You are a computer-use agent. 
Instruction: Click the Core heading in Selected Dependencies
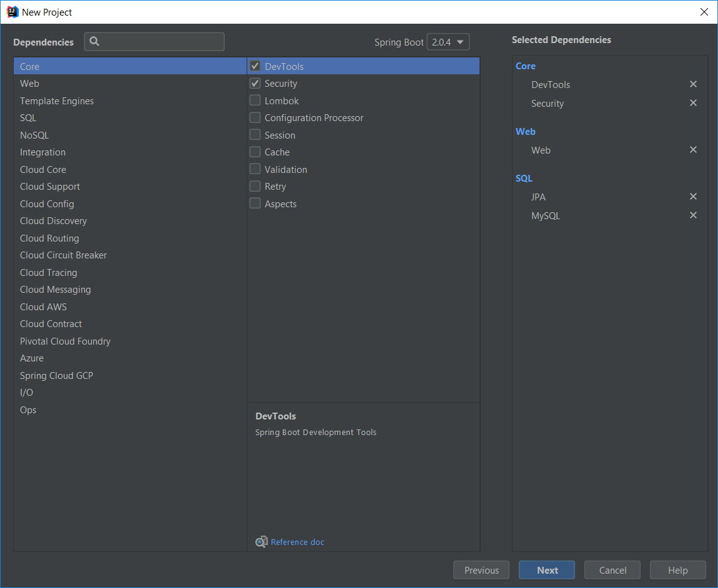tap(525, 66)
